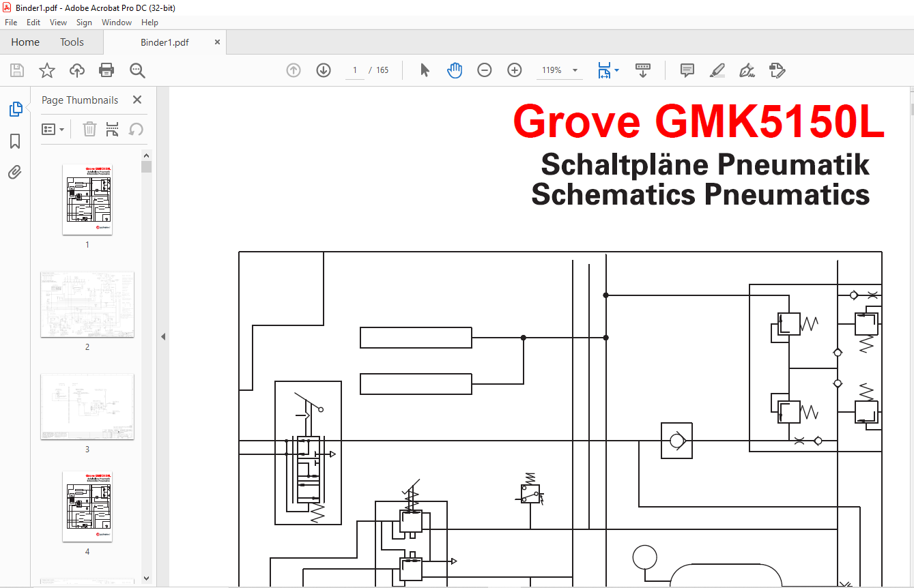The image size is (914, 588).
Task: Click thumbnail panel scroll up arrow
Action: click(x=146, y=155)
